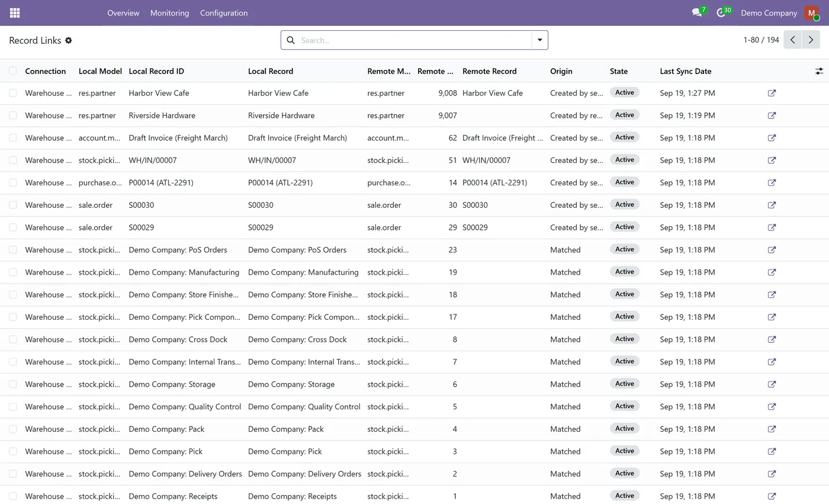The height and width of the screenshot is (504, 829).
Task: Focus the Search input field
Action: 415,40
